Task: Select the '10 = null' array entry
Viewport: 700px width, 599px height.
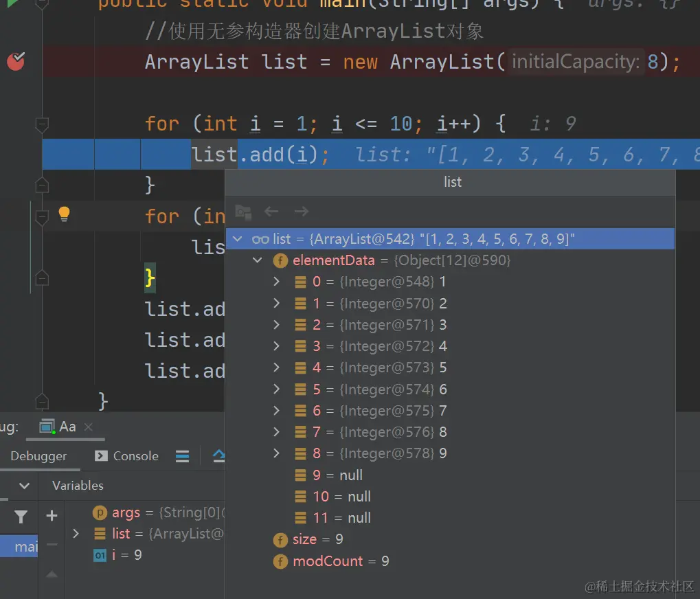Action: (x=450, y=497)
